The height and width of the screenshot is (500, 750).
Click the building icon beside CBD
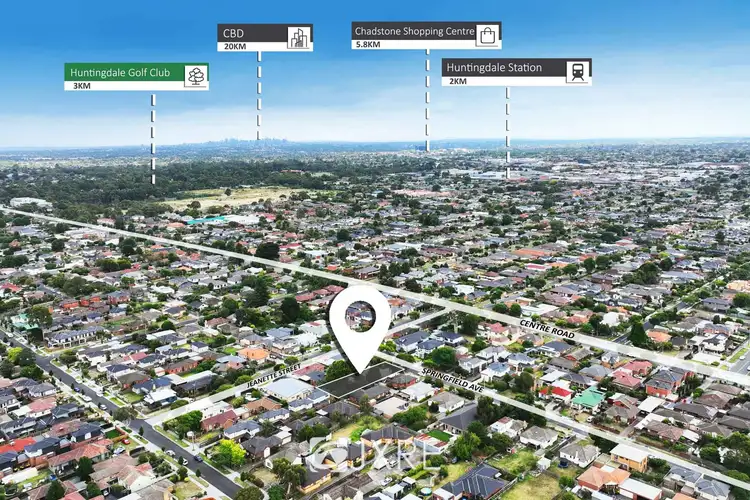298,36
